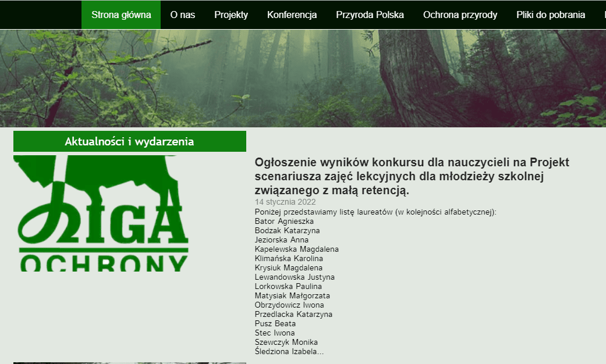Click the date 14 stycznia 2022
Image resolution: width=606 pixels, height=364 pixels.
[285, 202]
